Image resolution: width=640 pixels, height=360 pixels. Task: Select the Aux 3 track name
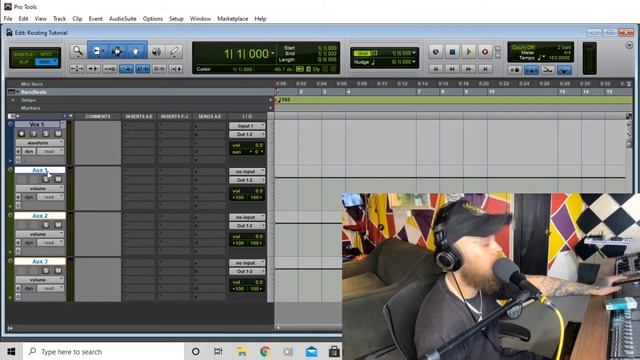point(40,261)
